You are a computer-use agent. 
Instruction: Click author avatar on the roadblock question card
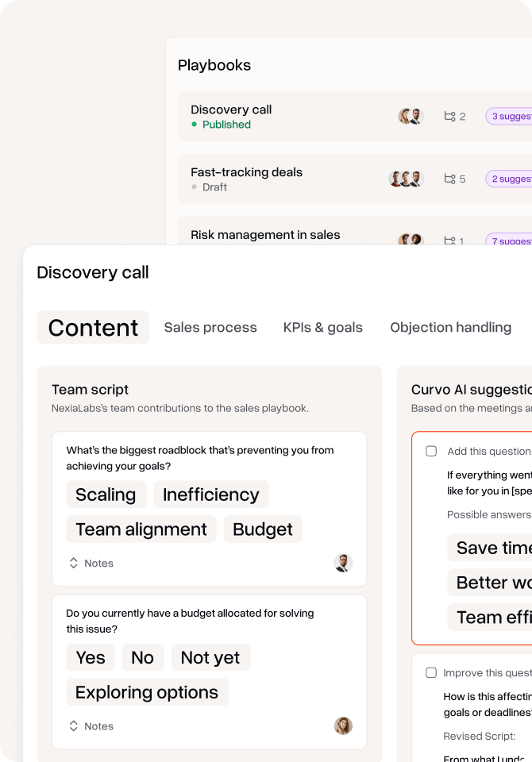(x=343, y=563)
